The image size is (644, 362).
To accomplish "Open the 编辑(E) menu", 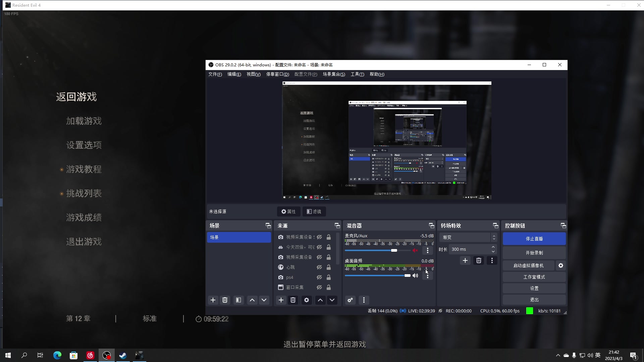I will click(x=234, y=74).
